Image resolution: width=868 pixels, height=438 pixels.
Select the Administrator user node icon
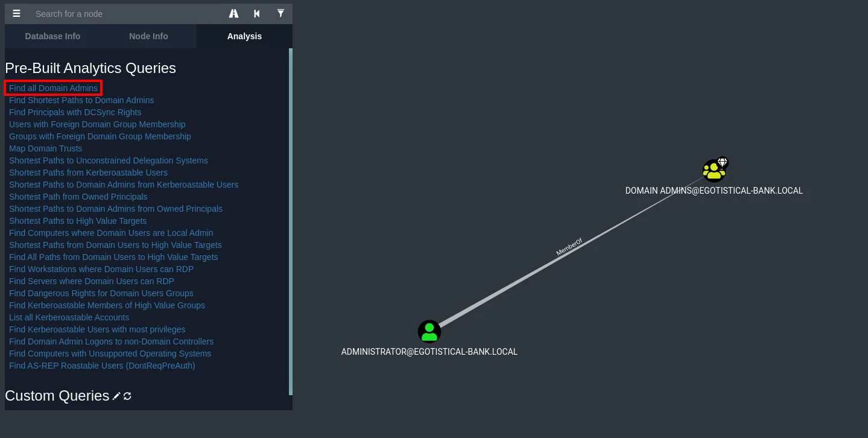click(x=429, y=332)
